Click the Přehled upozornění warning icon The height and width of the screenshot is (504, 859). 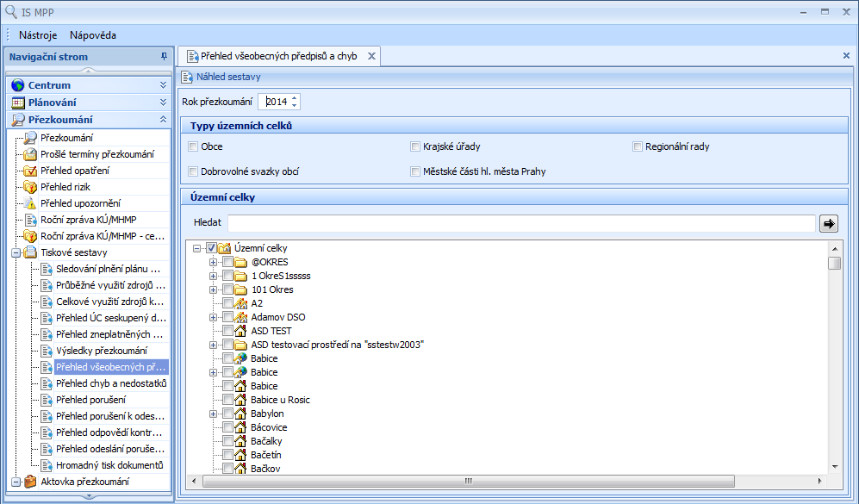(30, 203)
